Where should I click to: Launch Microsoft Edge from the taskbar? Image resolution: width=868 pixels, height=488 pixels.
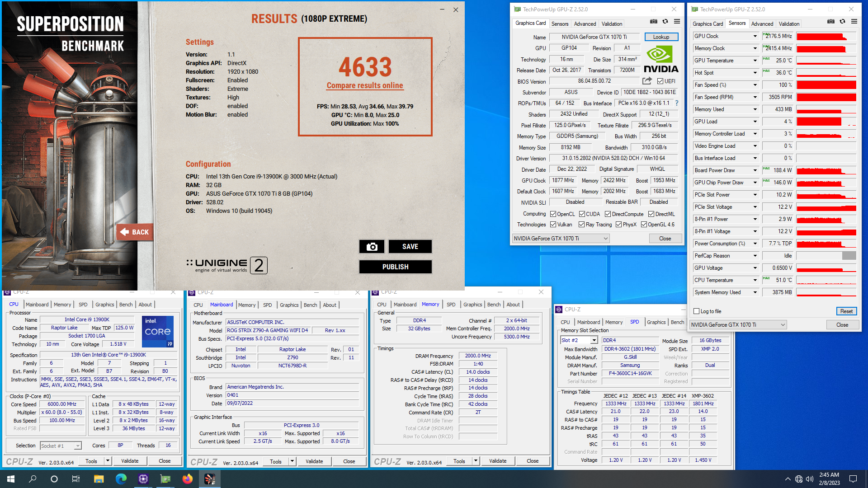(121, 479)
